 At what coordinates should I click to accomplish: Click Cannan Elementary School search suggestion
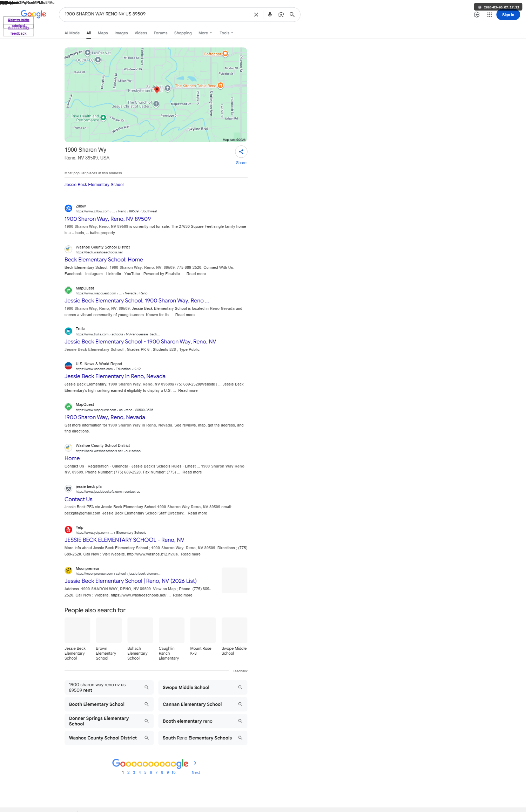click(x=203, y=704)
